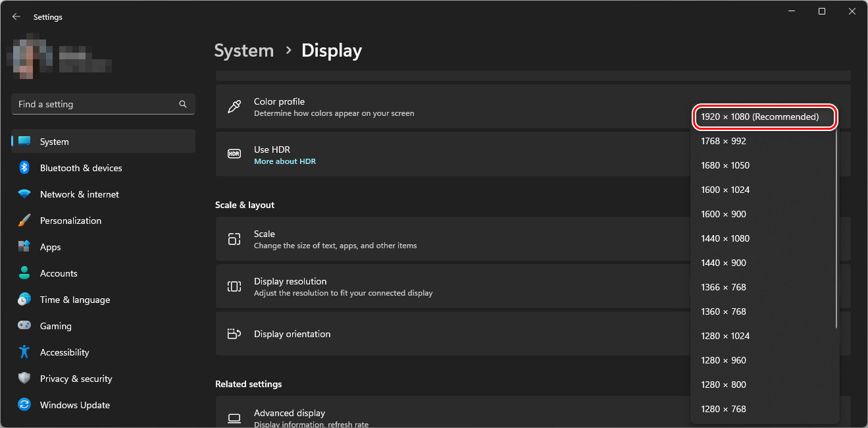Click the back arrow in Settings header
868x428 pixels.
click(16, 17)
